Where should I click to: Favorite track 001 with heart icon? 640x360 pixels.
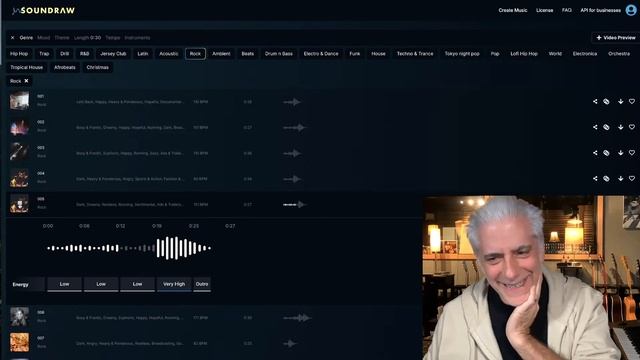pos(632,101)
